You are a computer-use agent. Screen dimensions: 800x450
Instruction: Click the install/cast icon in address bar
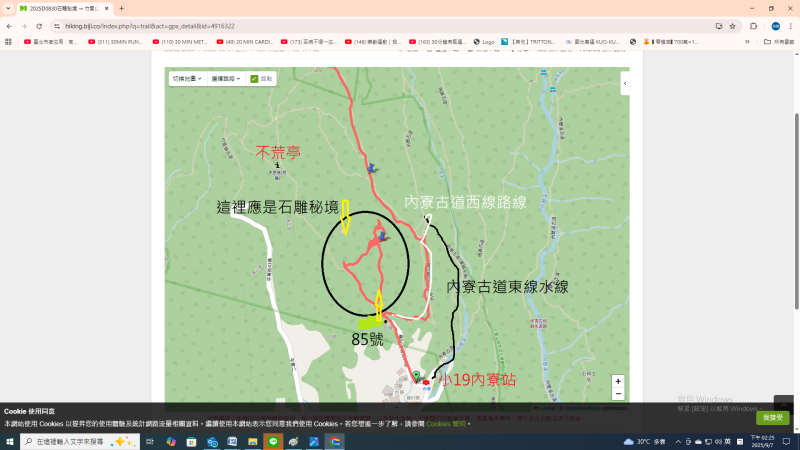pos(719,26)
